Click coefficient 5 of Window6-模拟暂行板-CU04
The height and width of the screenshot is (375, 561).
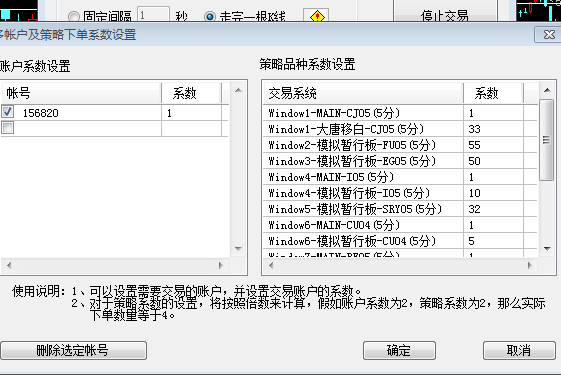(x=493, y=241)
